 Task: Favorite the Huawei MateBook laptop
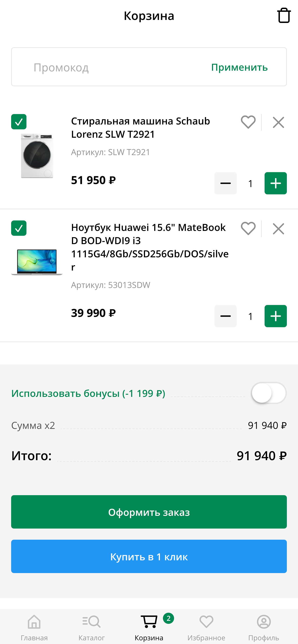coord(248,229)
